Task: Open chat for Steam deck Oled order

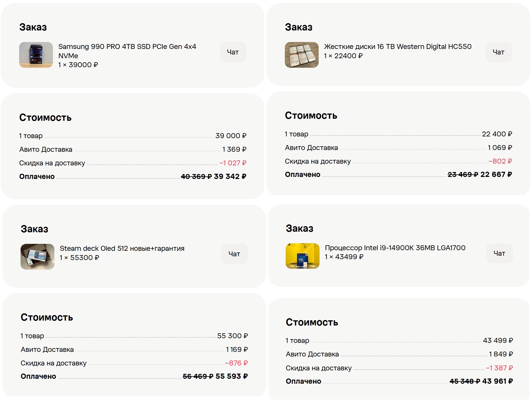Action: pyautogui.click(x=234, y=254)
